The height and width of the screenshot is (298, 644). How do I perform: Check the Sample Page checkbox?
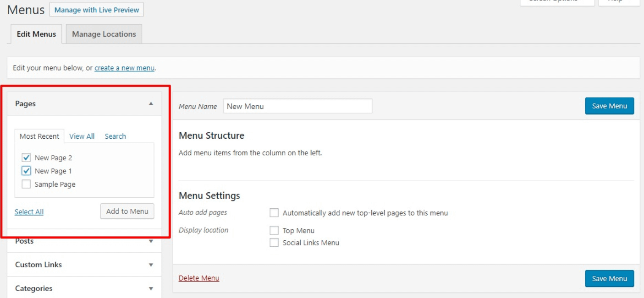(26, 184)
